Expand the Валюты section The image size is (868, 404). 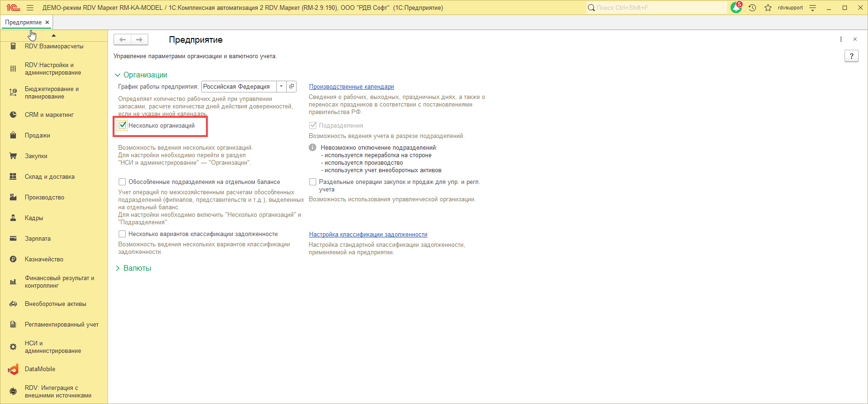click(x=118, y=268)
